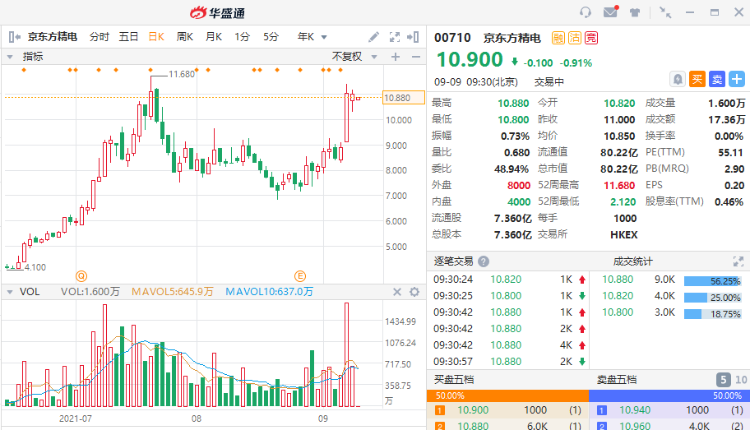This screenshot has width=750, height=430.
Task: Open messages envelope icon
Action: [611, 12]
